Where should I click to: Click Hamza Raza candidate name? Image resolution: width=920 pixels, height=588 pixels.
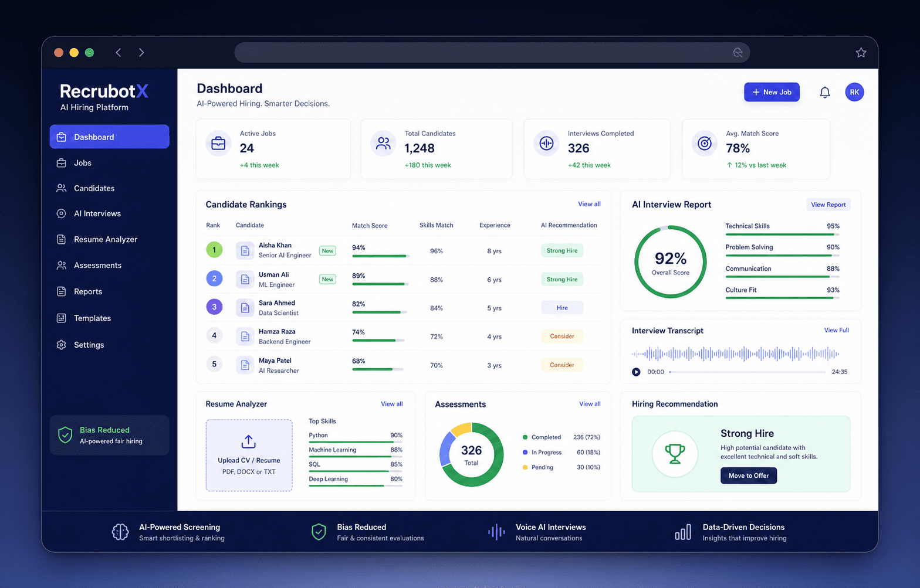pyautogui.click(x=277, y=331)
